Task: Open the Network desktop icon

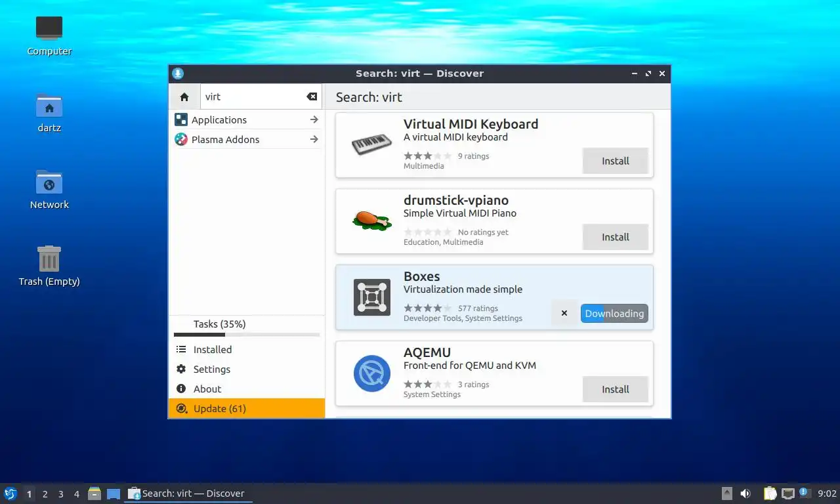Action: click(49, 182)
